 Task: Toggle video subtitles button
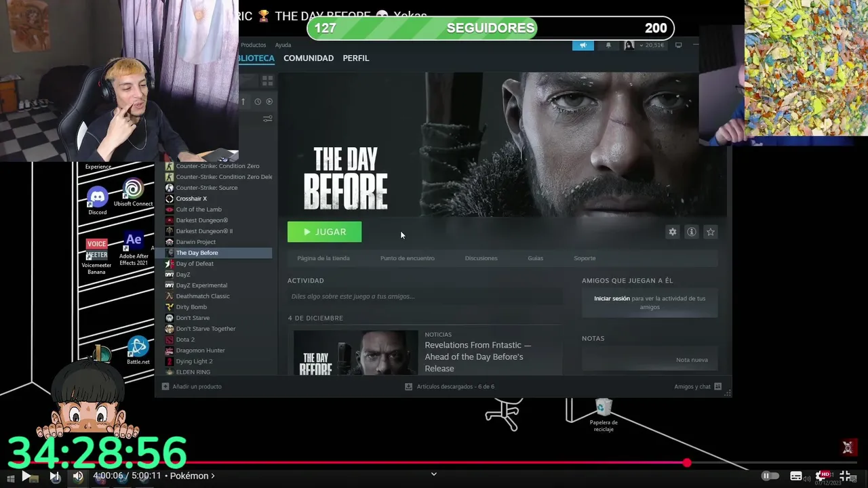point(796,476)
